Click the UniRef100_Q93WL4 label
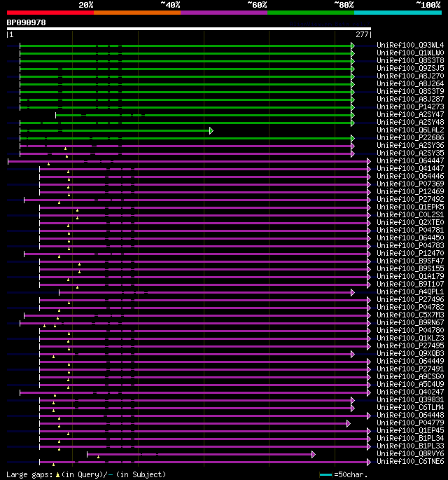 coord(410,46)
